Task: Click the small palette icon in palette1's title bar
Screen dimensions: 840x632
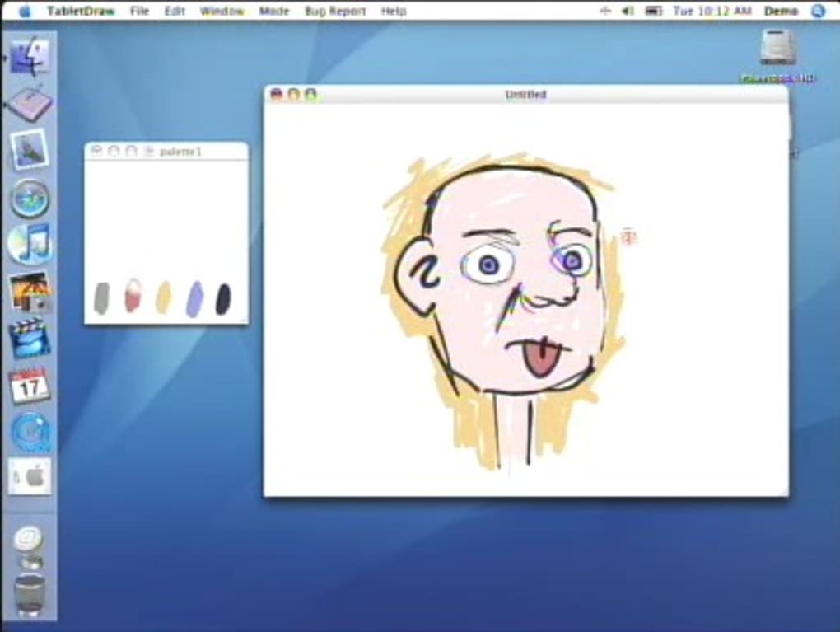Action: 148,152
